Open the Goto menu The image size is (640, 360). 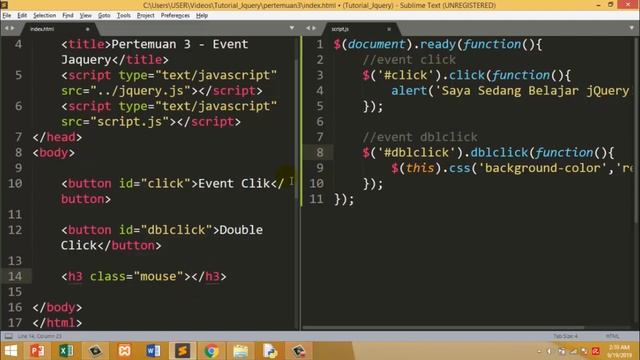104,16
